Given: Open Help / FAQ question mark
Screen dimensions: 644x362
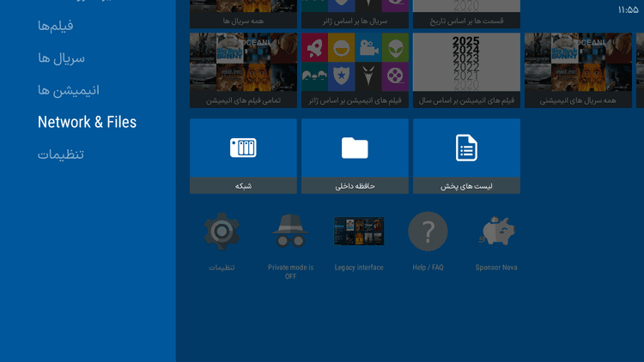Looking at the screenshot, I should pos(428,232).
